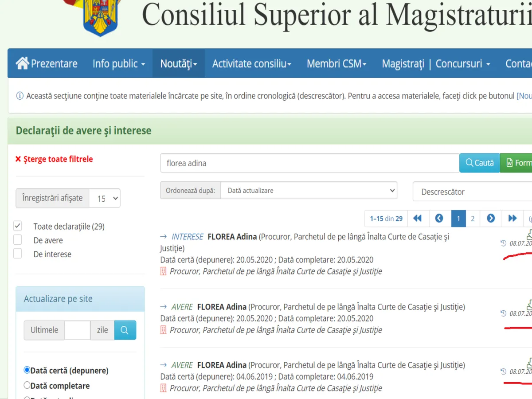Click red X to clear all filters
This screenshot has width=532, height=399.
[x=18, y=159]
